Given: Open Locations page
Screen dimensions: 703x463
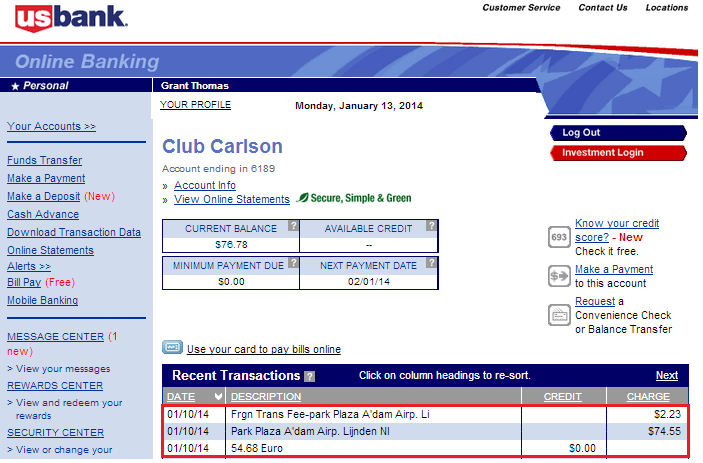Looking at the screenshot, I should 667,8.
